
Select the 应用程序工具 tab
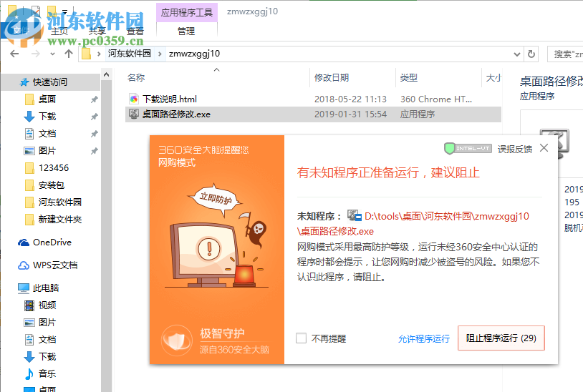pos(187,13)
